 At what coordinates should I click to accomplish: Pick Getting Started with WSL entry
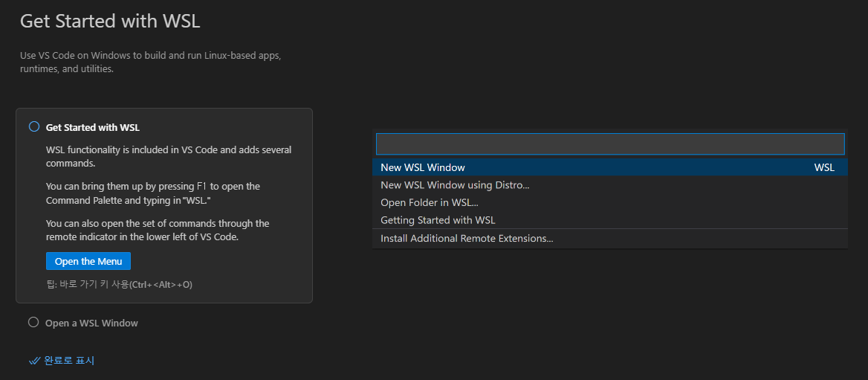click(610, 220)
